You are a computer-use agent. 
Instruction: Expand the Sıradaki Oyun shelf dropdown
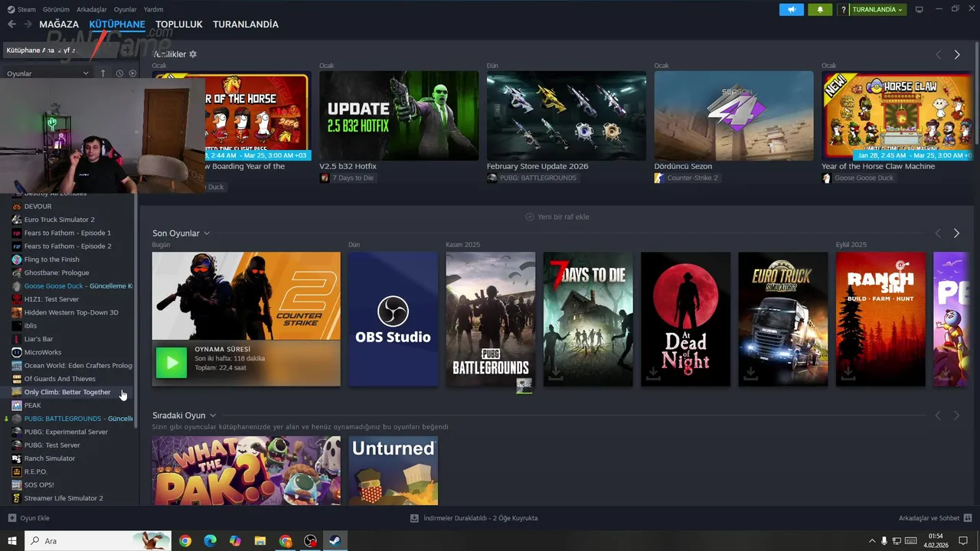213,416
